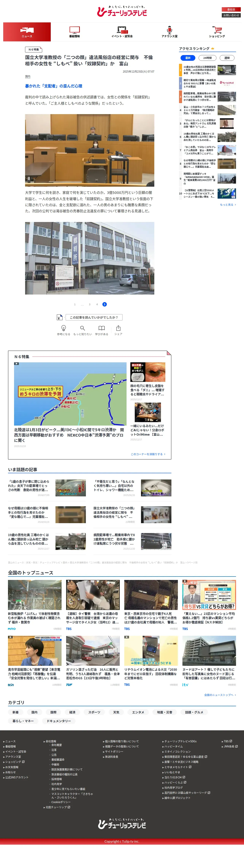Select the 最新 ranking tab

tap(188, 58)
